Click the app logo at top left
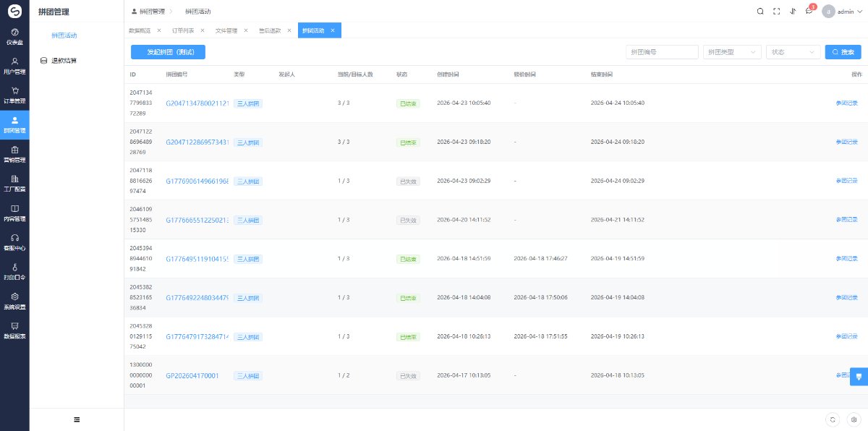The height and width of the screenshot is (431, 868). (14, 11)
